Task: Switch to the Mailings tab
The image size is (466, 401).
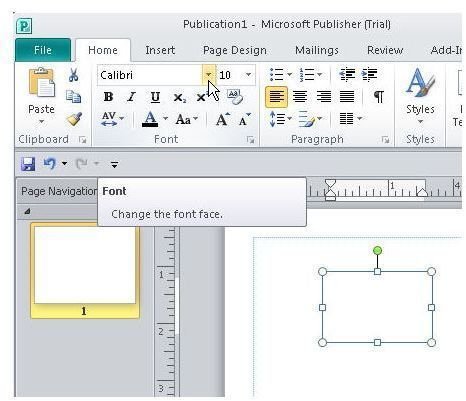Action: [x=317, y=50]
